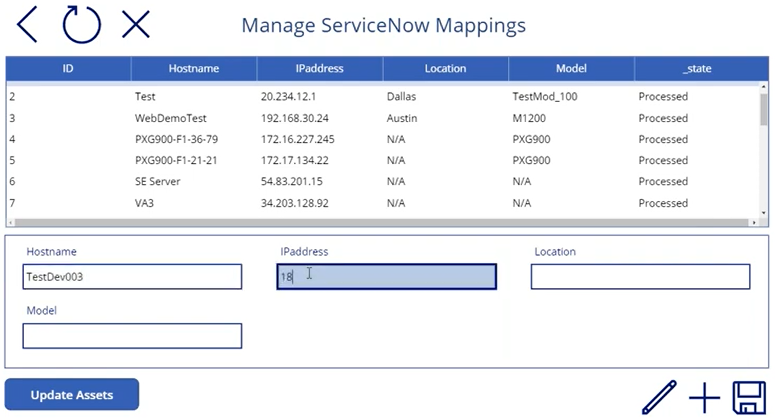Go back using the left arrow icon

27,24
